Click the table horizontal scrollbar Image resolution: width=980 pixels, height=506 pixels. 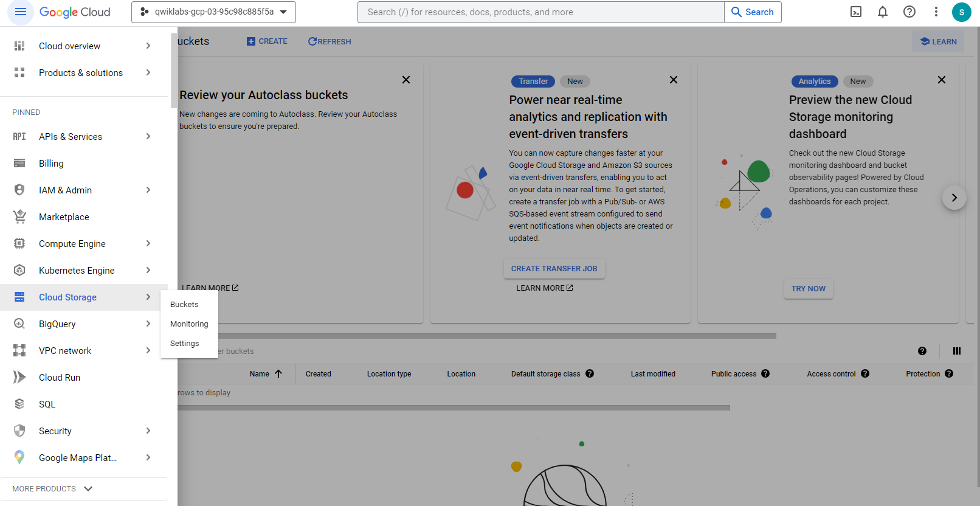pos(454,407)
